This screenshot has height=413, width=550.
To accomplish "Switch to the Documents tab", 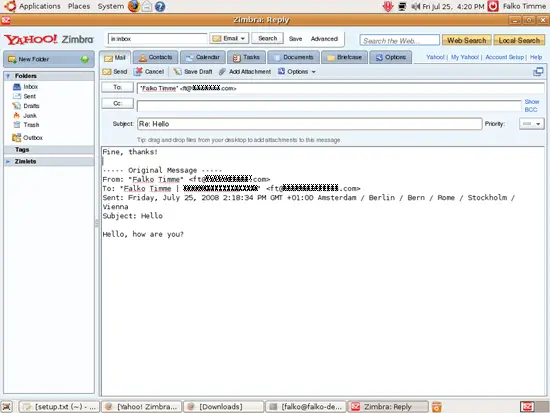I will tap(293, 57).
